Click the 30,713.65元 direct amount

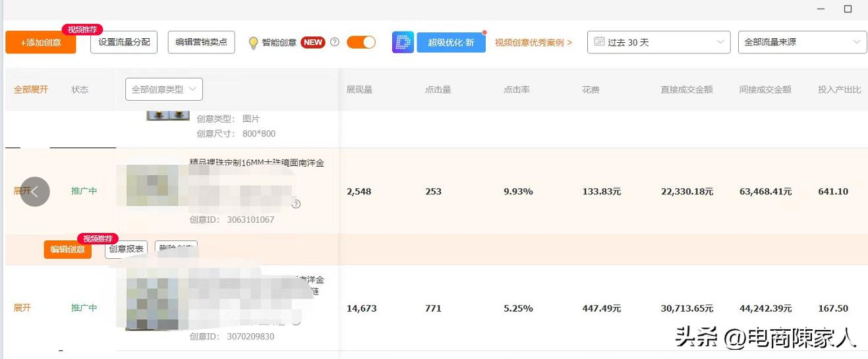pyautogui.click(x=687, y=308)
